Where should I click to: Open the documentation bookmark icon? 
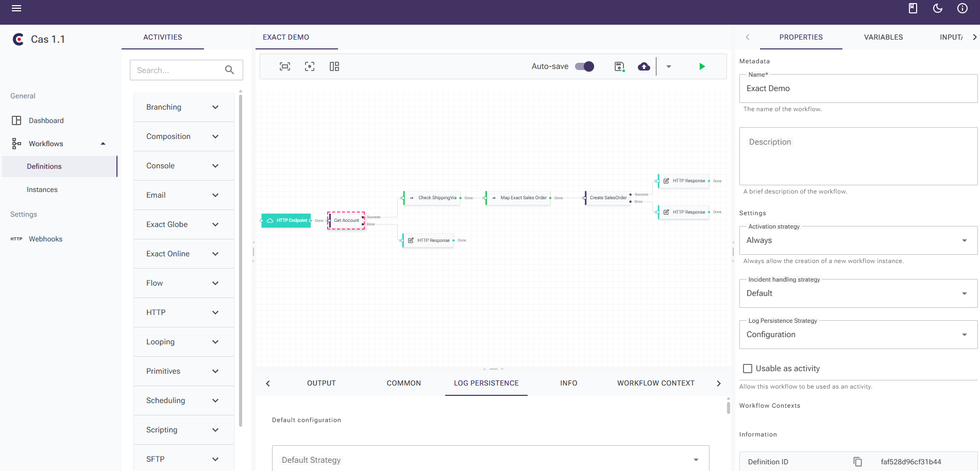913,8
